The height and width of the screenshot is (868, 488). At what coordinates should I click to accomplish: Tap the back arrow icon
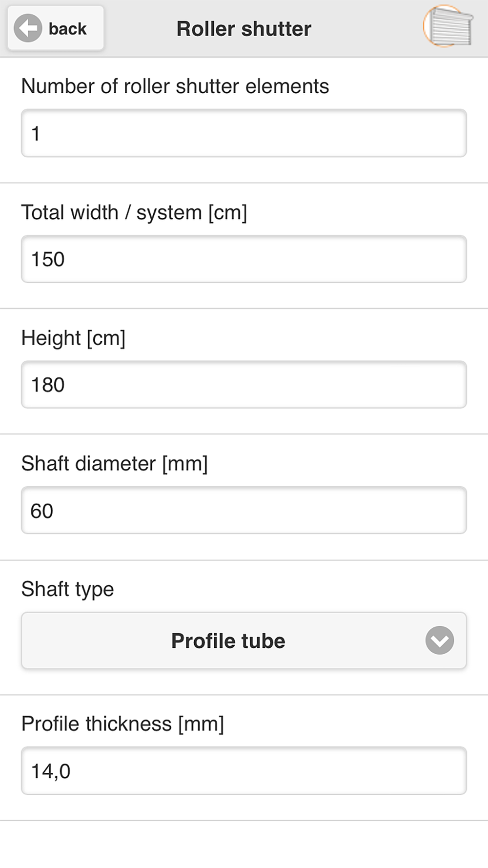[28, 28]
